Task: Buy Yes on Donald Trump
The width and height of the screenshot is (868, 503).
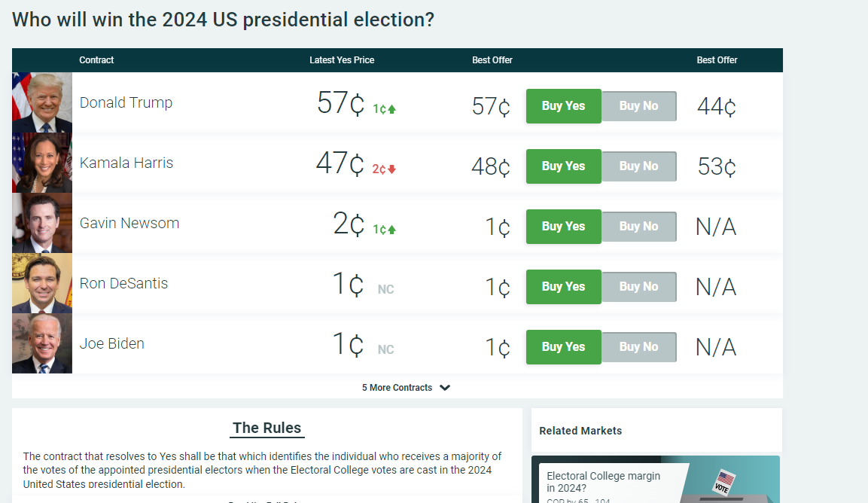Action: coord(563,106)
